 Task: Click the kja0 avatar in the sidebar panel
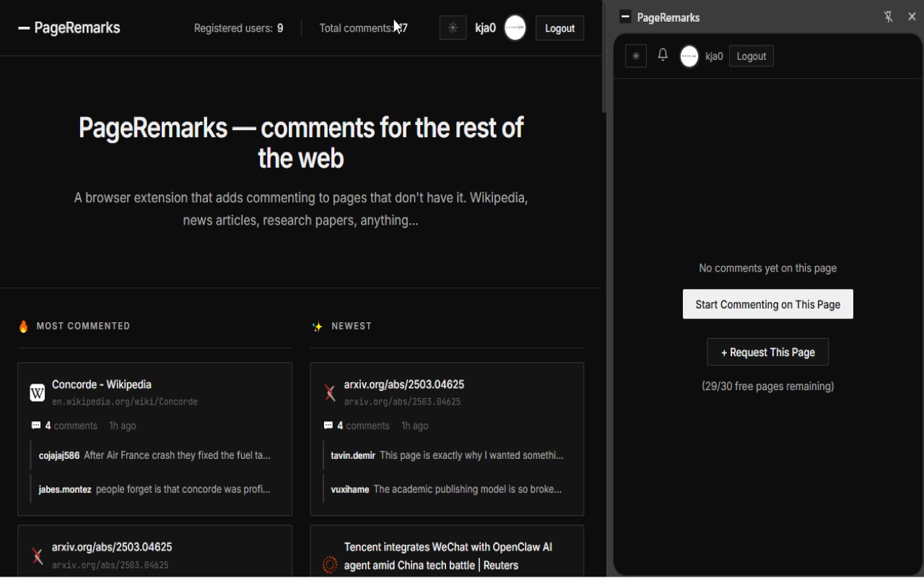click(x=689, y=56)
